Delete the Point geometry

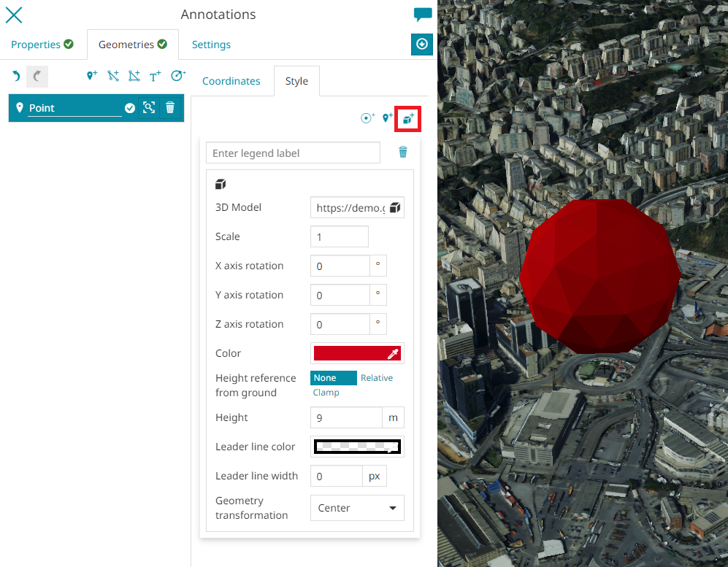tap(170, 108)
